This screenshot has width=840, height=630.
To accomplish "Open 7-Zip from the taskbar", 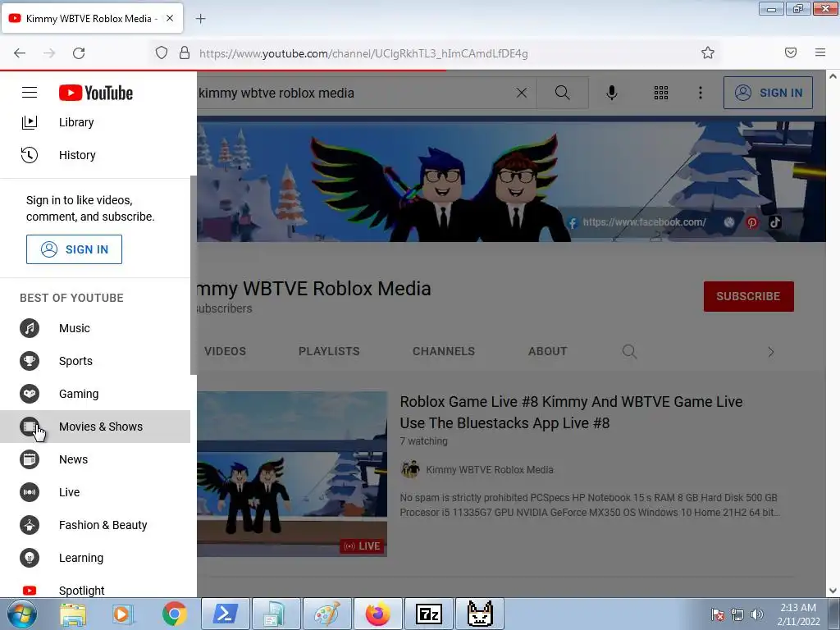I will pyautogui.click(x=428, y=614).
